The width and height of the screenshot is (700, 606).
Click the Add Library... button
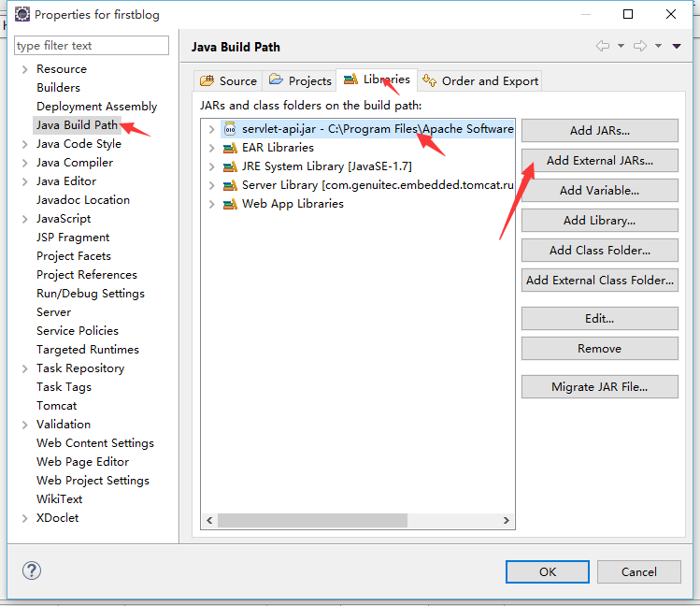pyautogui.click(x=600, y=220)
